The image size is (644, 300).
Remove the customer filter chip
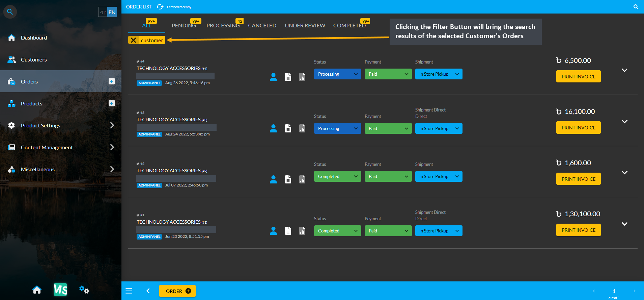[x=134, y=40]
